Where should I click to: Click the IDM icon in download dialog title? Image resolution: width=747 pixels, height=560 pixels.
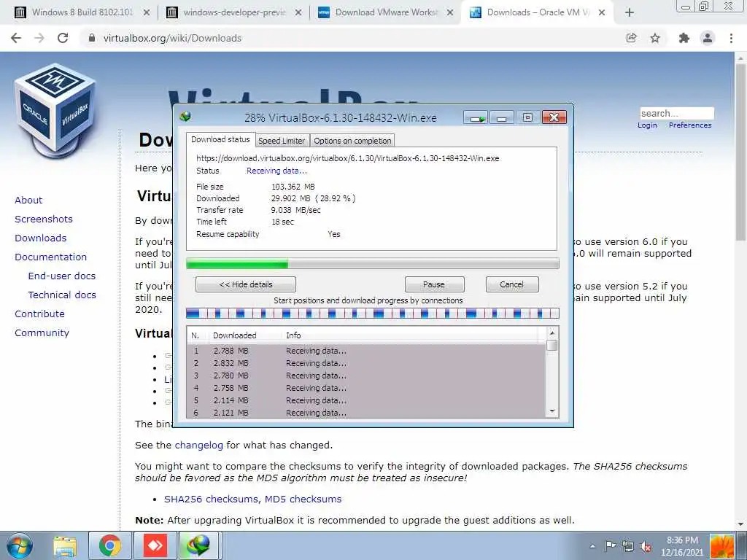[185, 116]
